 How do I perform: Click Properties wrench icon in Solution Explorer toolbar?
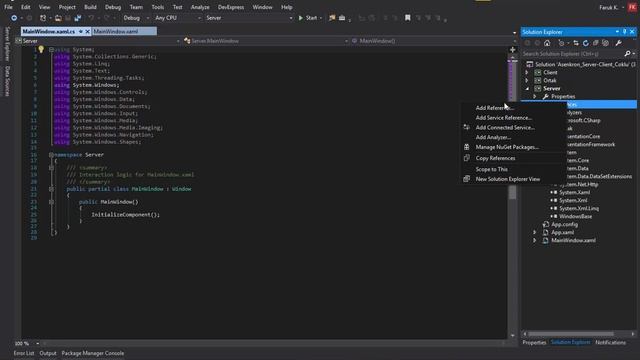618,43
